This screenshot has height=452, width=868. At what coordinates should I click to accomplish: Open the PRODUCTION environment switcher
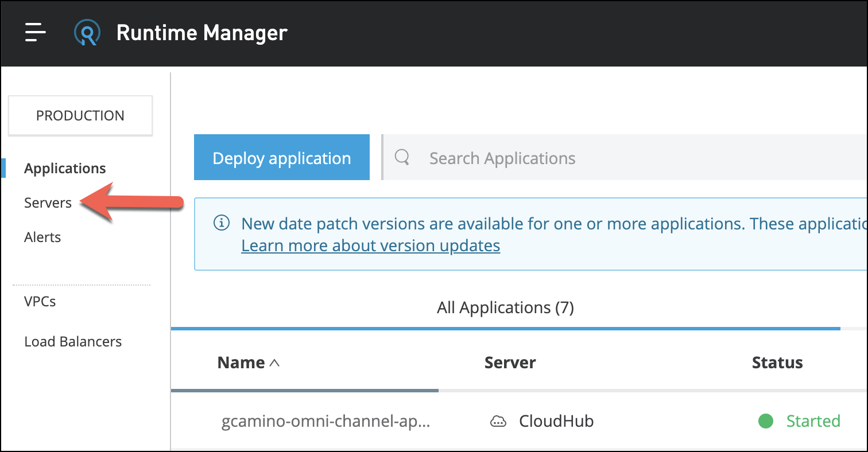coord(80,115)
